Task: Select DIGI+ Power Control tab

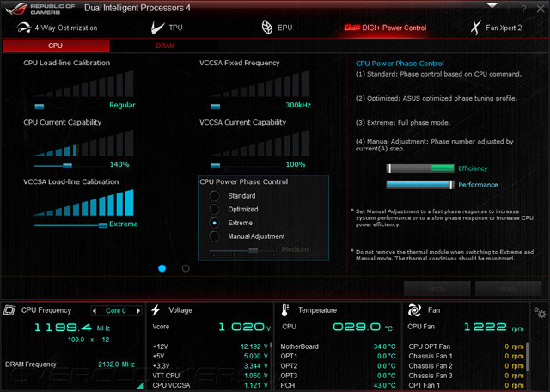Action: (385, 28)
